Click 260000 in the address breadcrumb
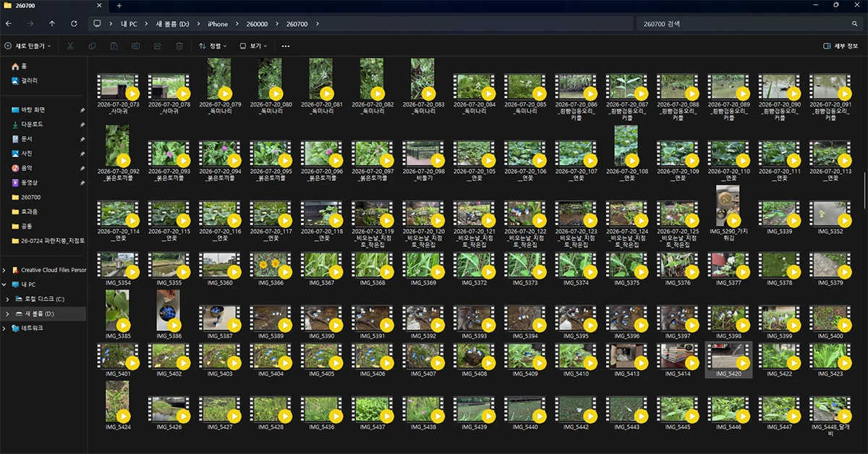Image resolution: width=868 pixels, height=454 pixels. coord(256,24)
